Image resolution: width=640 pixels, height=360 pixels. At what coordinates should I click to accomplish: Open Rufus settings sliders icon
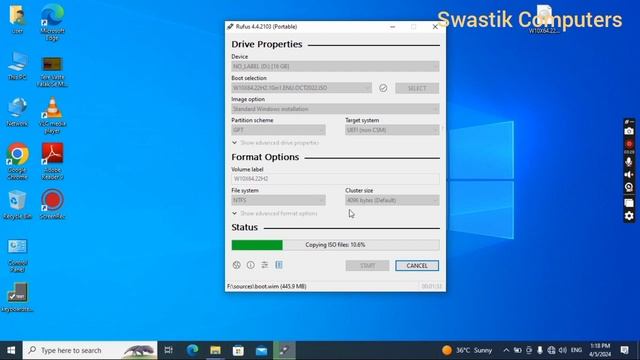pos(264,265)
